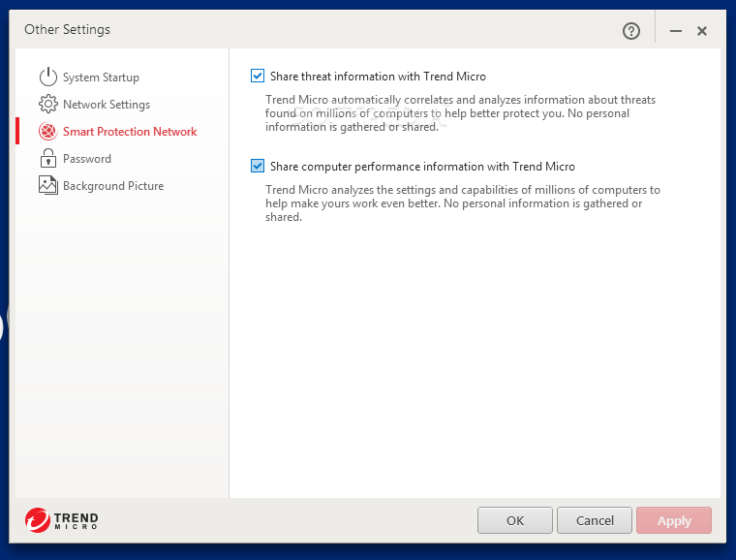Click the Network Settings gear icon
Image resolution: width=736 pixels, height=560 pixels.
[47, 105]
